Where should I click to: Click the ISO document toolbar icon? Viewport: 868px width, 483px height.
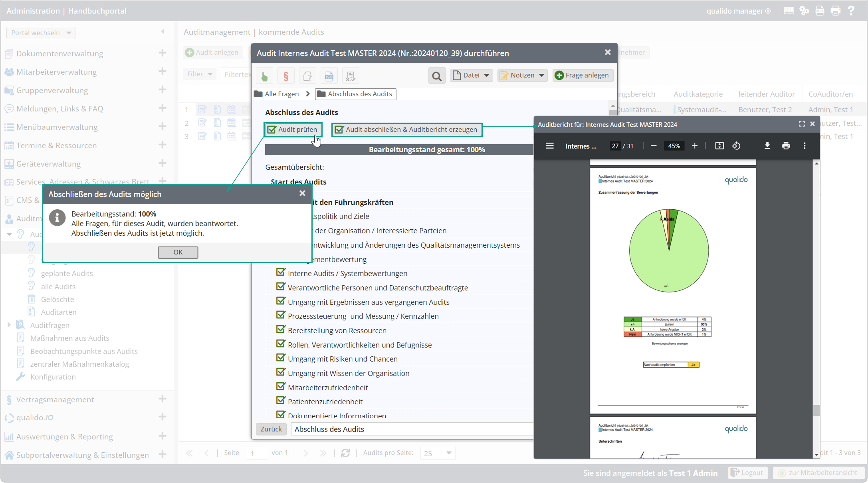[329, 76]
